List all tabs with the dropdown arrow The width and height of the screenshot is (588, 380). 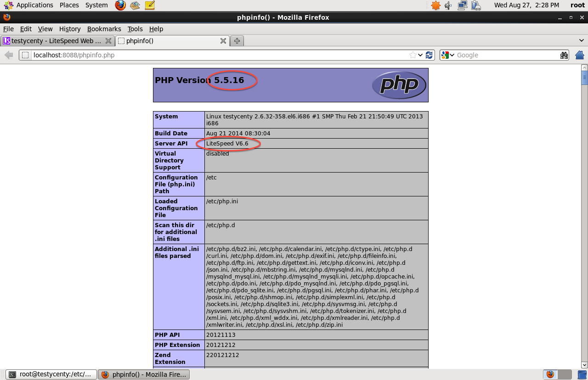pos(582,41)
